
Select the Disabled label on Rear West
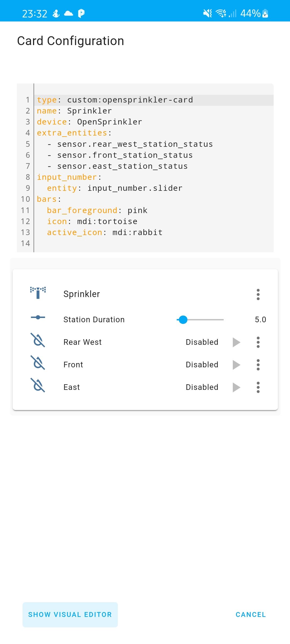coord(202,342)
